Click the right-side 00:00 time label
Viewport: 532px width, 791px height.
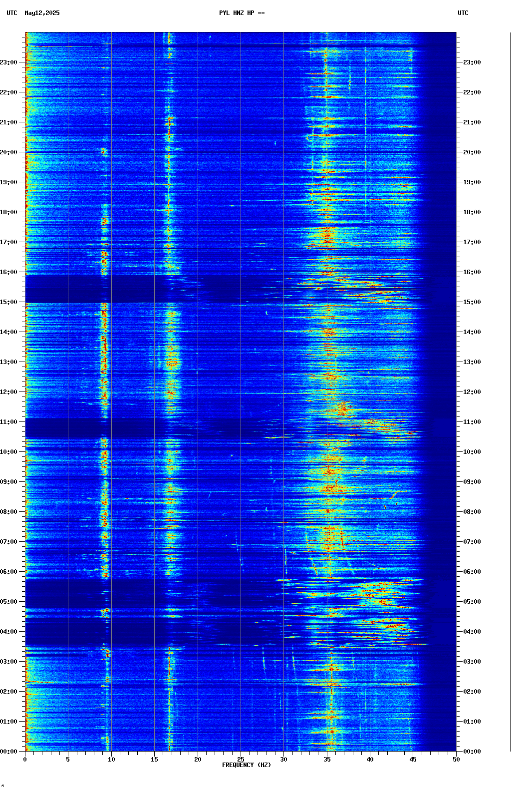472,752
